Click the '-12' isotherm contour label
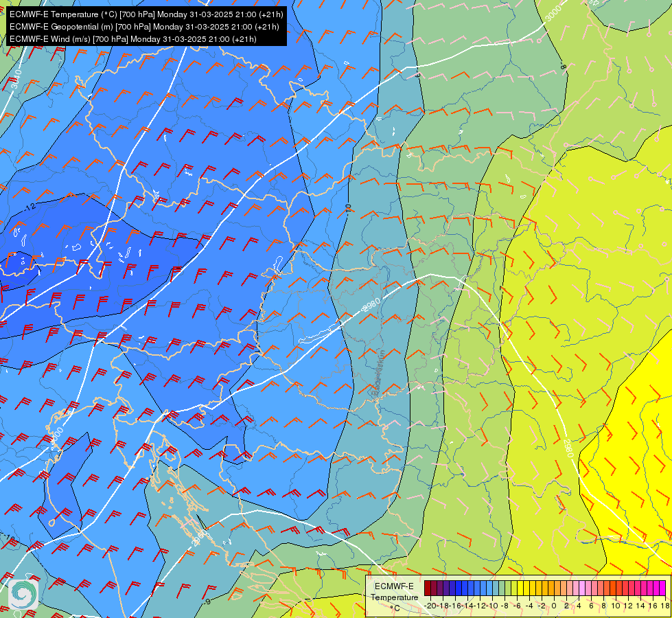 pos(30,207)
